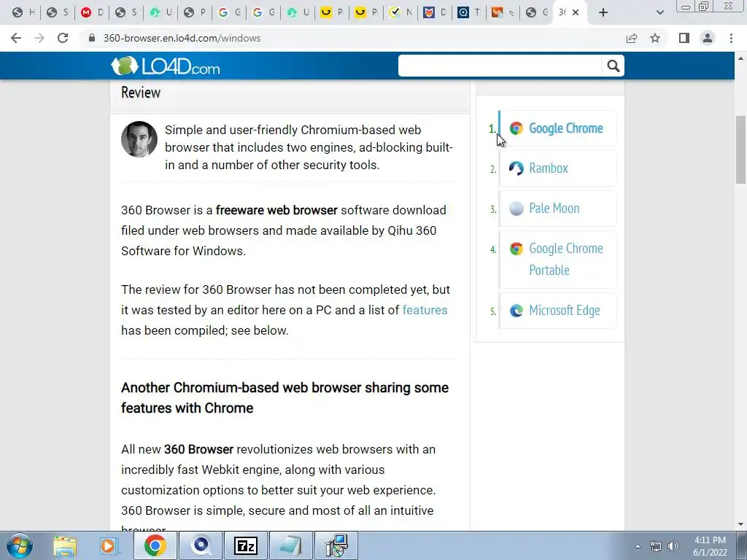747x560 pixels.
Task: Click Chrome icon beside first Google Chrome entry
Action: click(516, 128)
